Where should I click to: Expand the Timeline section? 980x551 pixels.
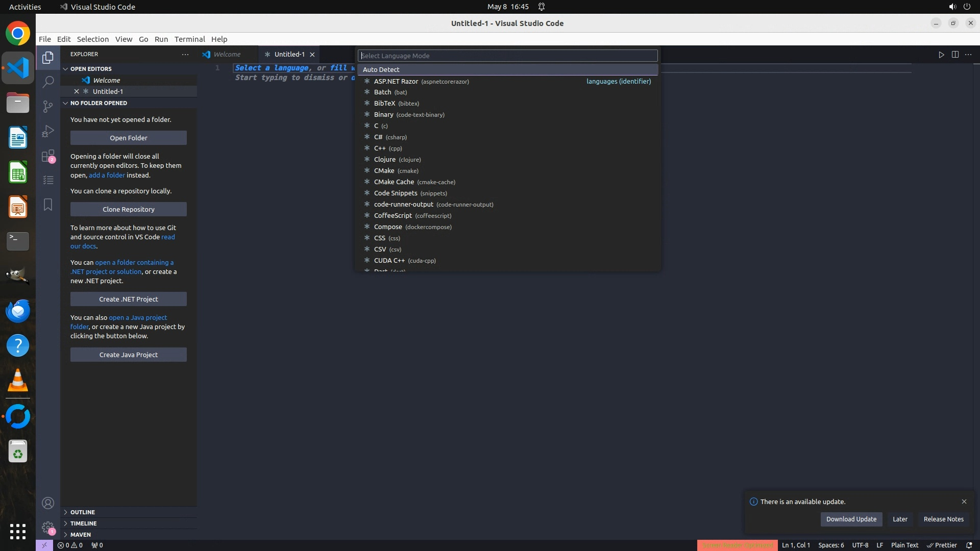click(x=83, y=523)
